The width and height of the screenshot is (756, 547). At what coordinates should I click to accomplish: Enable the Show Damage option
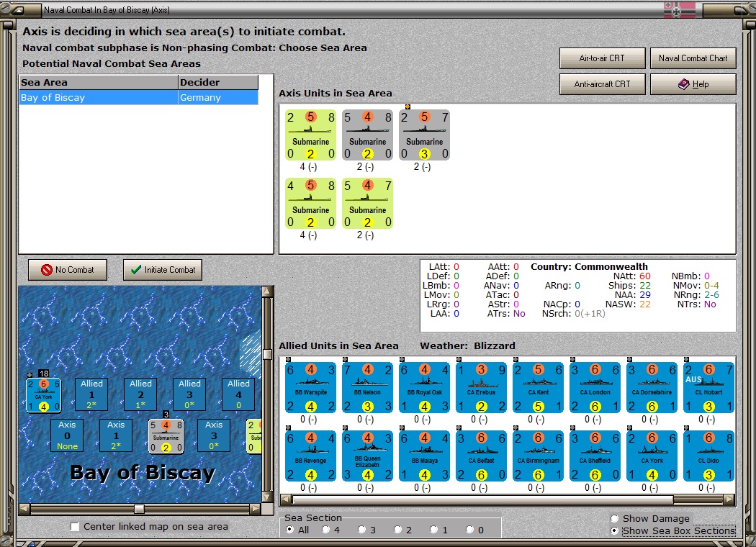(614, 518)
